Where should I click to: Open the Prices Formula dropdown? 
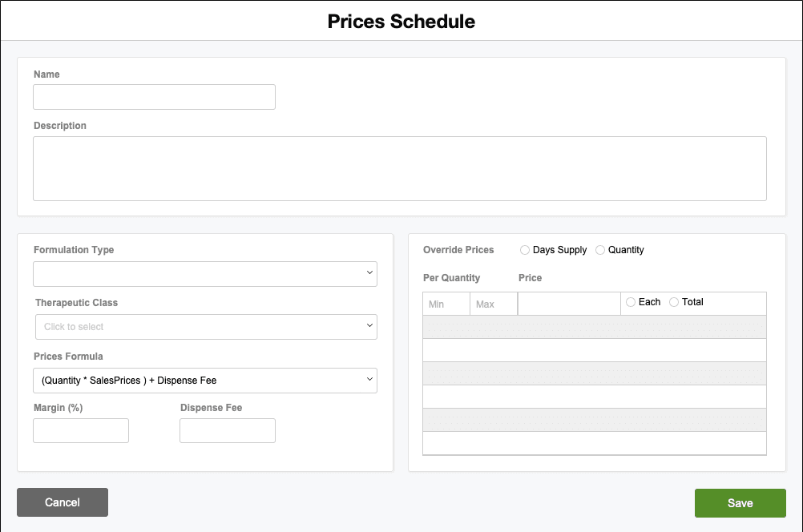point(204,381)
